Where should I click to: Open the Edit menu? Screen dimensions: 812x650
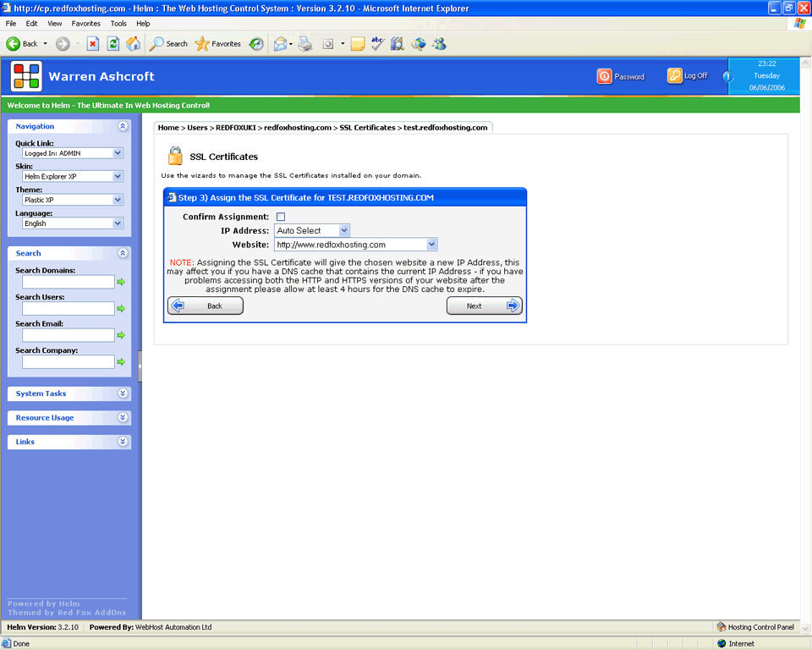(x=31, y=24)
